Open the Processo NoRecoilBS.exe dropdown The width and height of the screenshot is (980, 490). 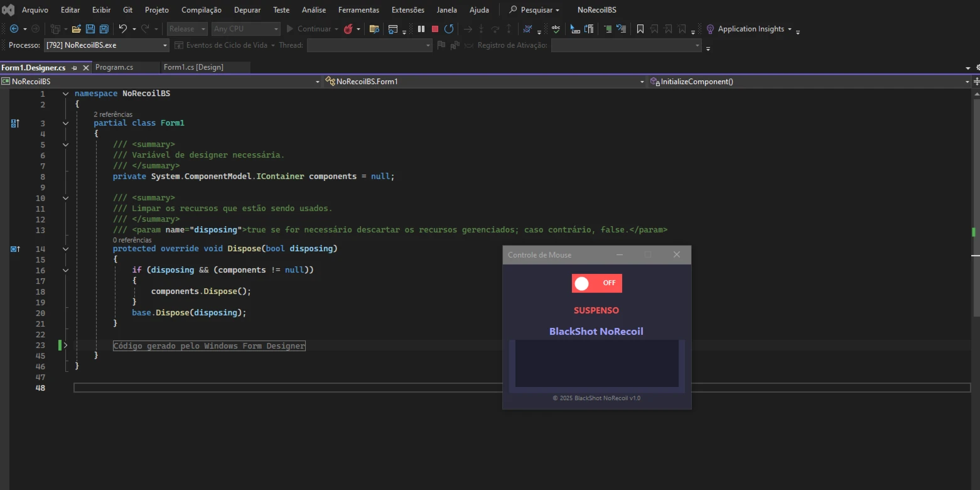[x=106, y=45]
